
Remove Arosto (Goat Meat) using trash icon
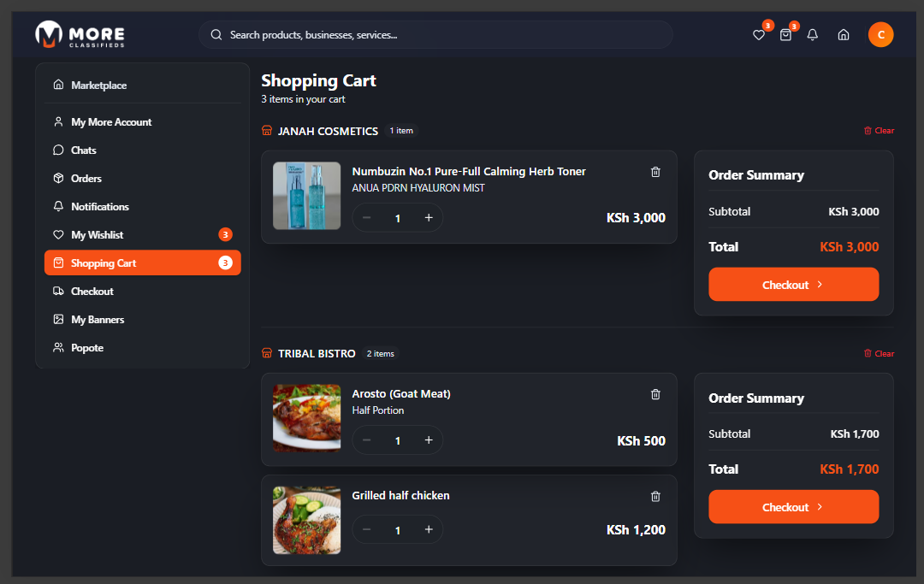pyautogui.click(x=655, y=394)
